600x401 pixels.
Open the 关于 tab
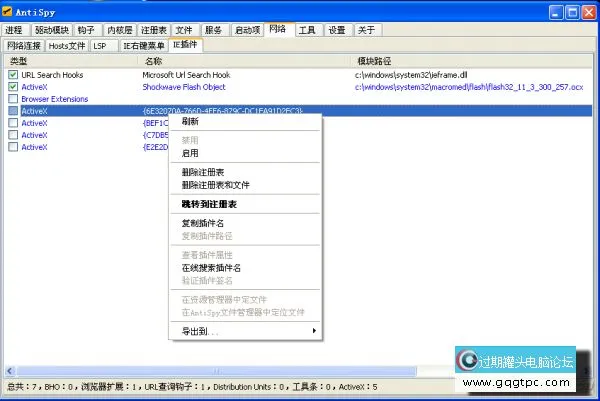(x=368, y=30)
